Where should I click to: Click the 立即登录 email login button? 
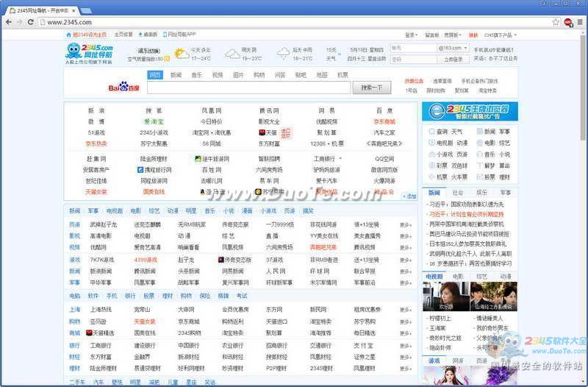(453, 60)
